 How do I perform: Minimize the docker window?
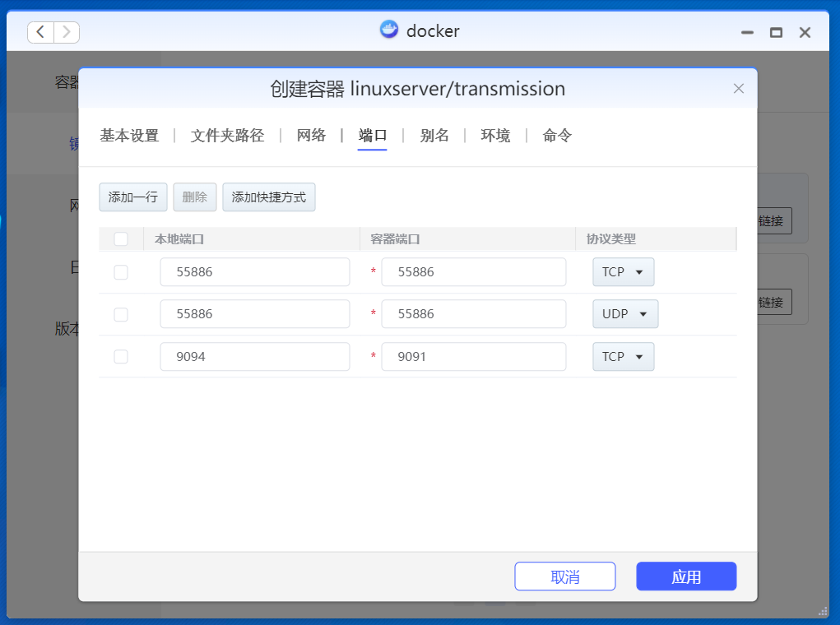click(x=747, y=33)
